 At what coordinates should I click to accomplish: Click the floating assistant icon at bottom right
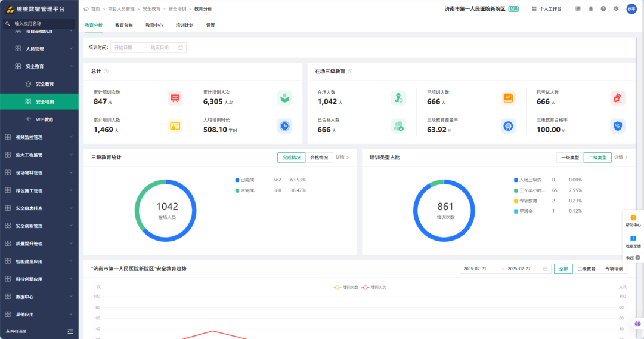coord(637,324)
